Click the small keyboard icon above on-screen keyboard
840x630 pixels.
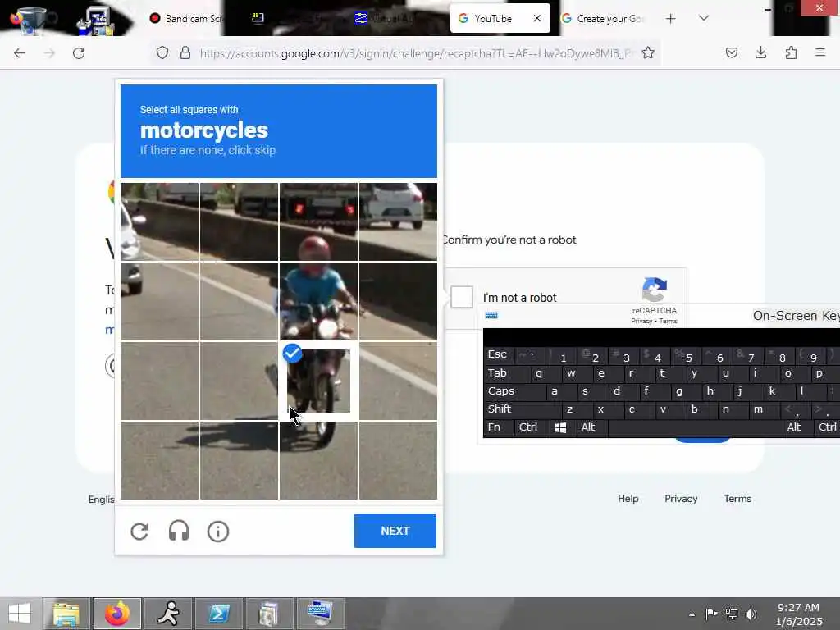tap(491, 316)
